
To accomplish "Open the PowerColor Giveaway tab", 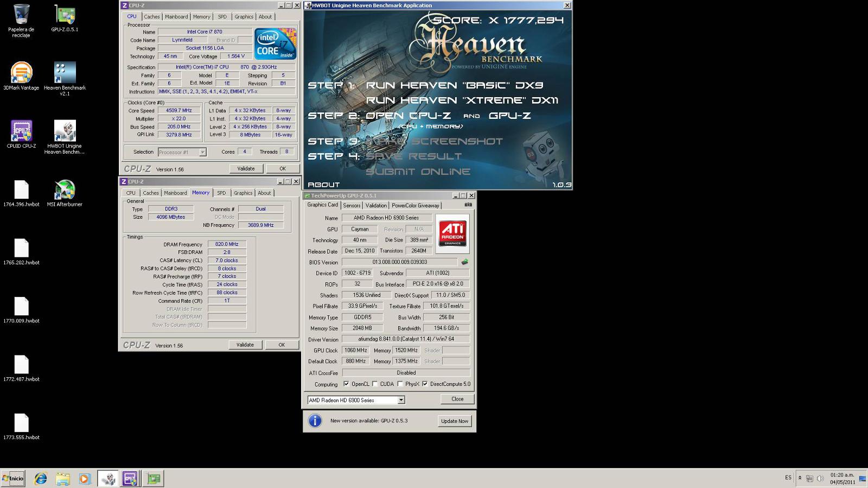I will [x=416, y=205].
